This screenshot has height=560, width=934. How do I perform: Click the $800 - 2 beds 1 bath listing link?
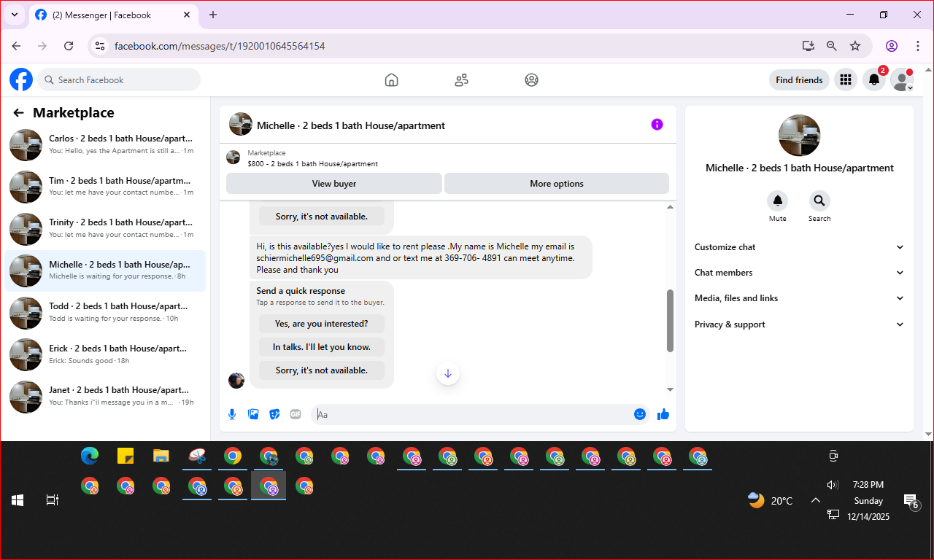pos(312,164)
